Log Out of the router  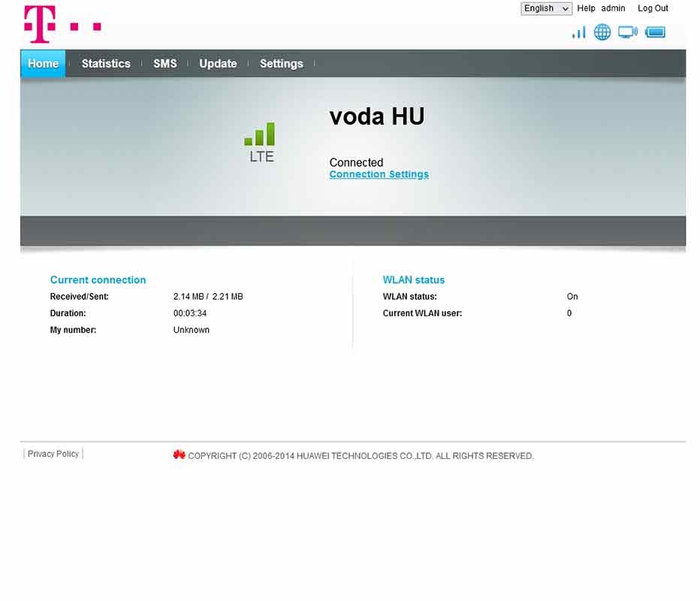click(x=653, y=8)
